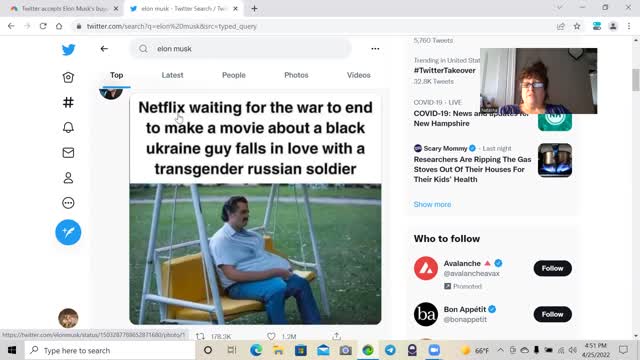This screenshot has height=360, width=640.
Task: Share the tweet via share icon
Action: pos(336,336)
